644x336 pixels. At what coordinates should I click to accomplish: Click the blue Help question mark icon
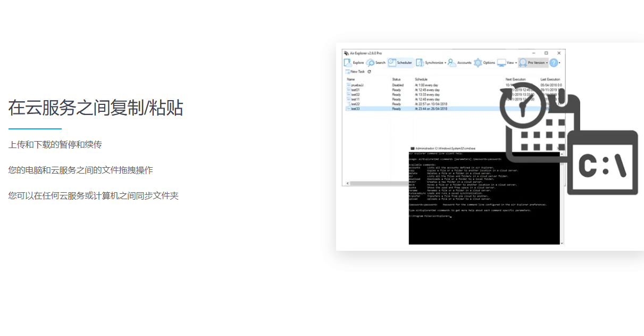pos(553,62)
